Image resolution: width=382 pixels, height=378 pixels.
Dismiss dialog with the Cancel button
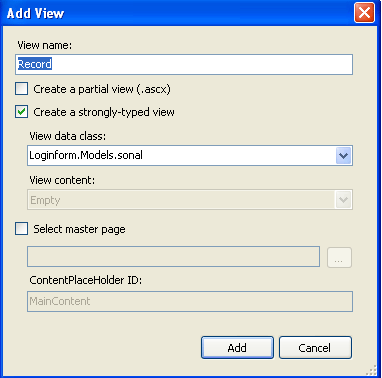(315, 348)
